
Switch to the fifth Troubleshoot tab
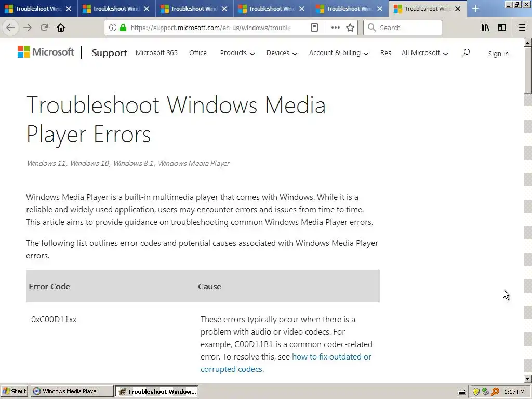[x=345, y=9]
